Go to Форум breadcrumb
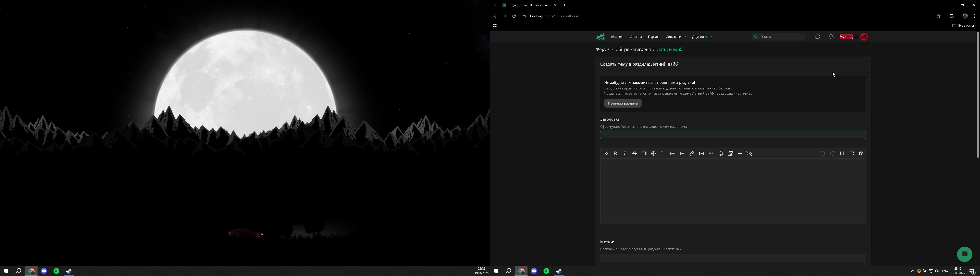The image size is (980, 276). click(602, 50)
